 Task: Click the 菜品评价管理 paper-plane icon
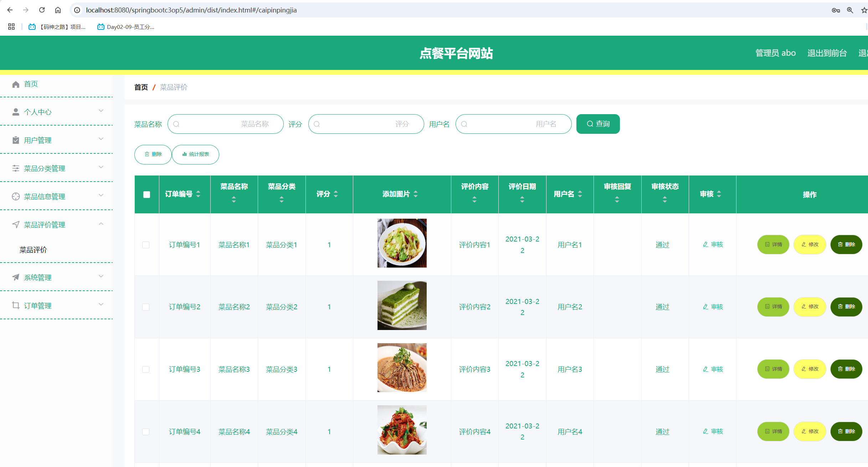16,224
